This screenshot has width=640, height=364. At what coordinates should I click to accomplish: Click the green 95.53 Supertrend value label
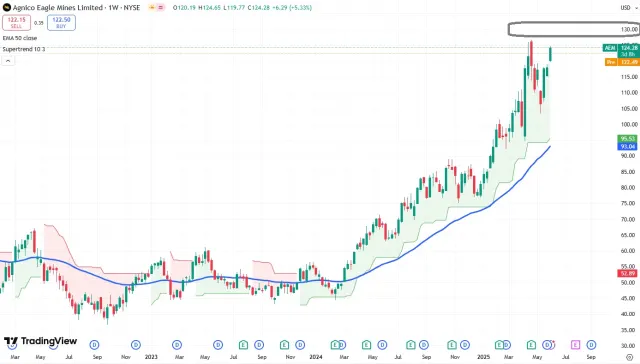click(627, 139)
